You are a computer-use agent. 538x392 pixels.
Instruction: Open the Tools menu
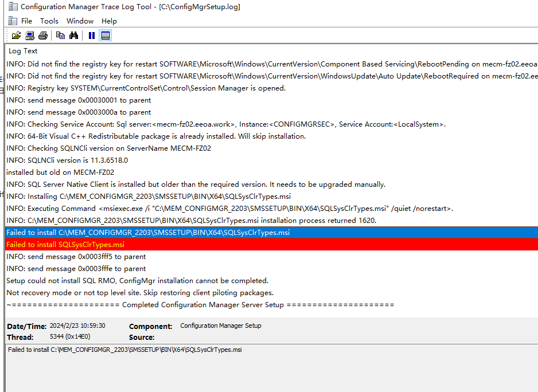pyautogui.click(x=49, y=21)
